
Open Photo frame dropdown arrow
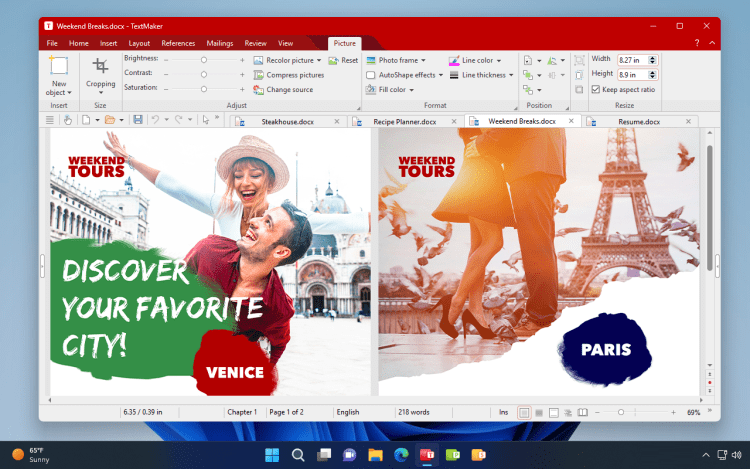423,61
